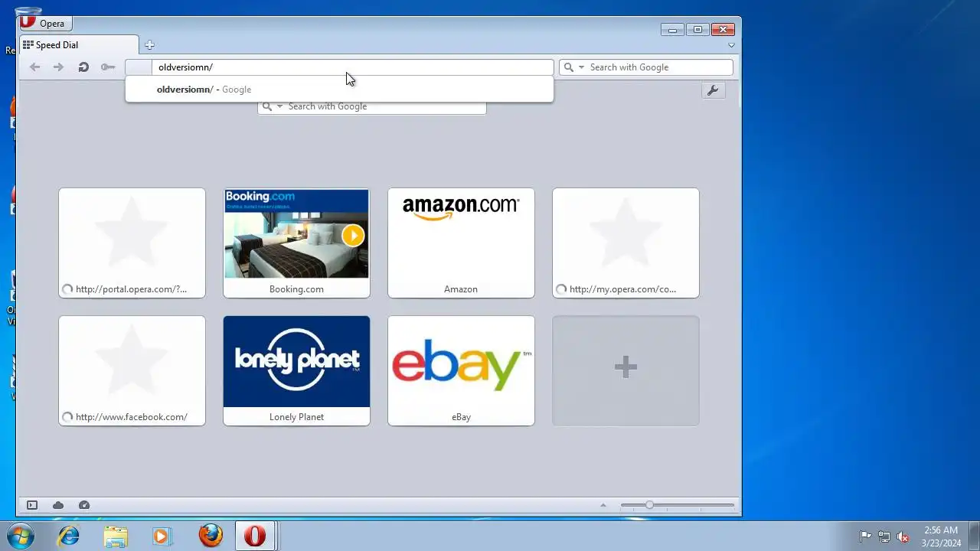Open the Opera Link cloud icon
Screen dimensions: 980x551
[x=58, y=505]
